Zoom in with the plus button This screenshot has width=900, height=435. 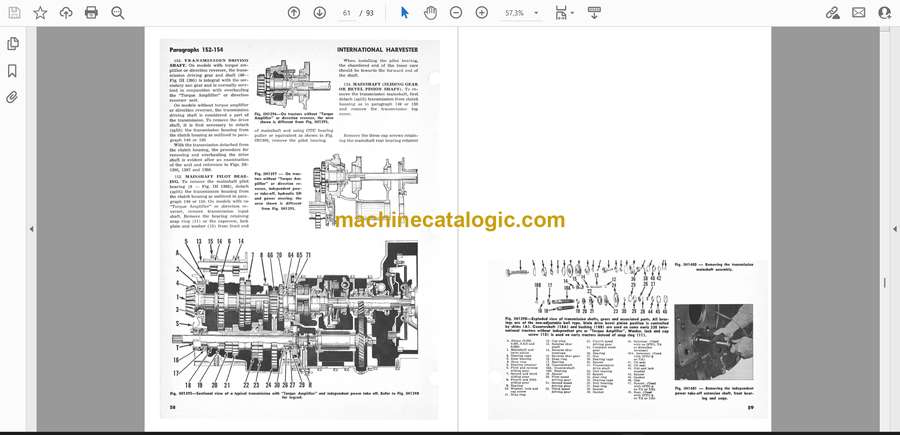coord(482,13)
